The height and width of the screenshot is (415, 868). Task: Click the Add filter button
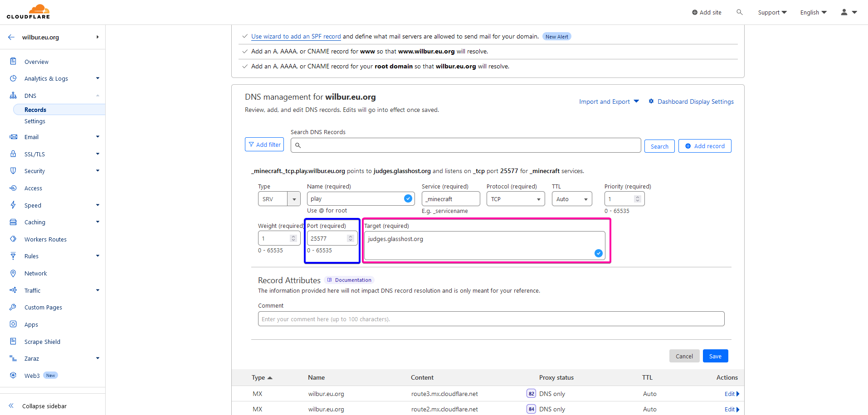click(x=264, y=145)
